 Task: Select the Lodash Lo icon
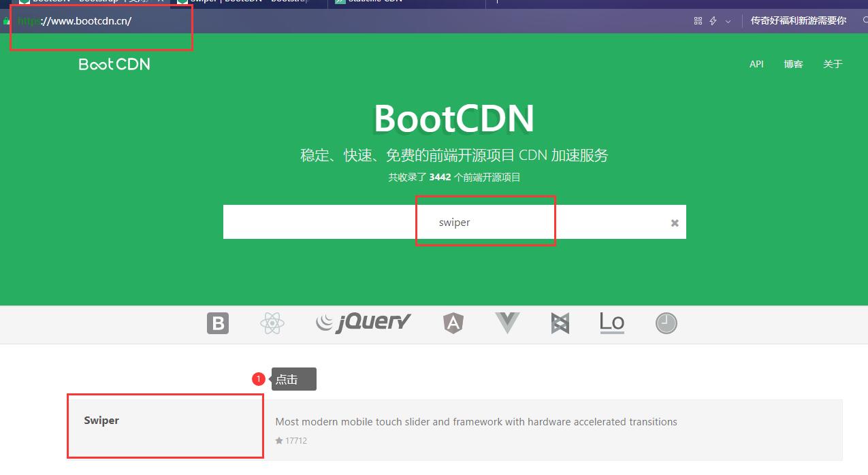[612, 323]
